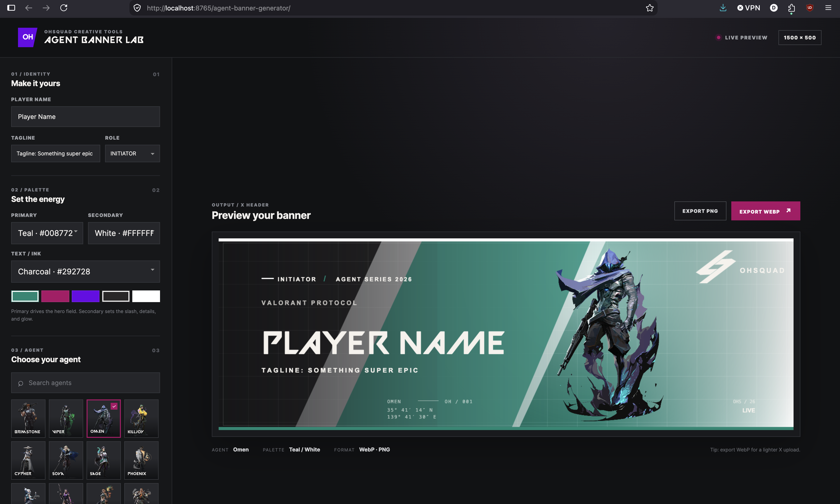Click the Player Name input field

click(86, 117)
